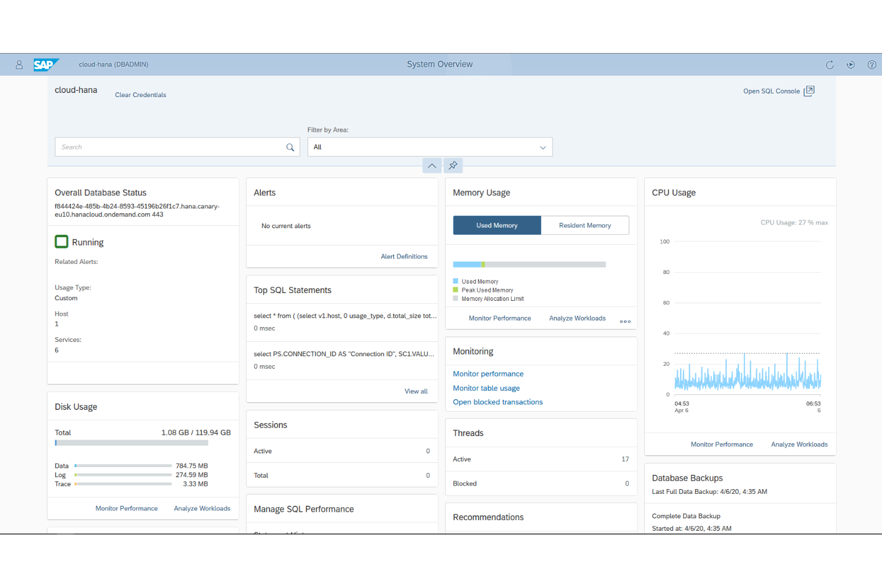Toggle the pin icon for the header
Image resolution: width=882 pixels, height=588 pixels.
pyautogui.click(x=453, y=166)
